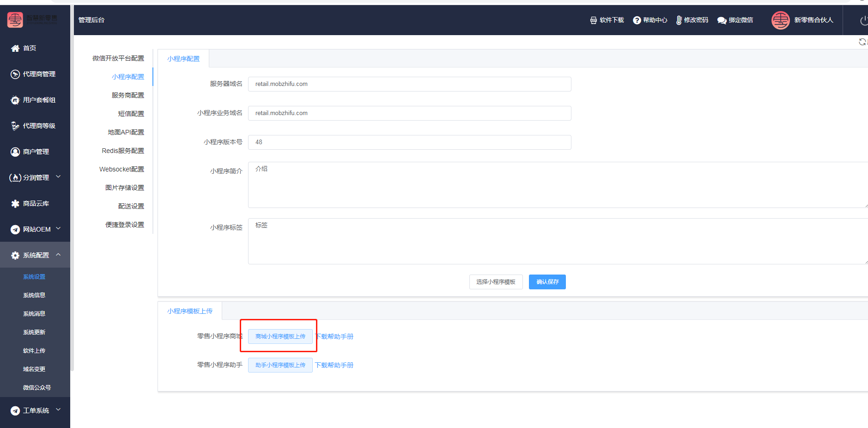The height and width of the screenshot is (428, 868).
Task: Click the 小程序标签 text area
Action: (x=558, y=241)
